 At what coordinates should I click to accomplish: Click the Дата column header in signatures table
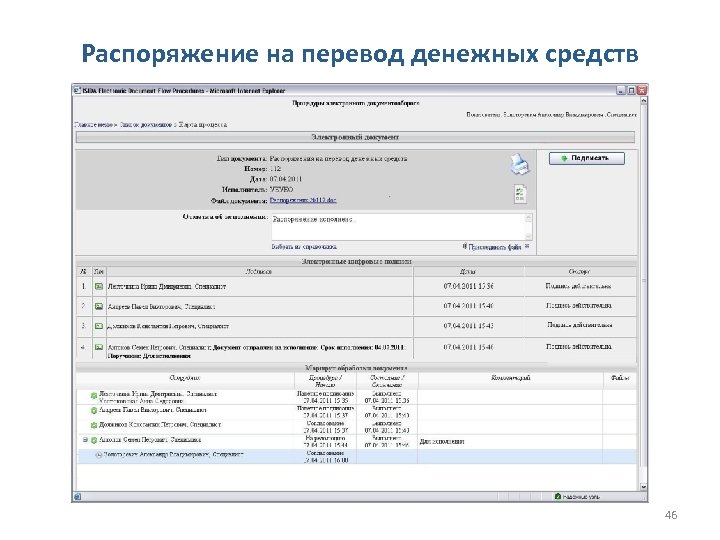point(467,272)
